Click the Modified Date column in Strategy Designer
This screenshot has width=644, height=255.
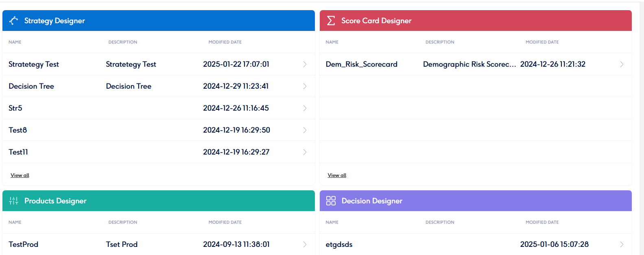pos(225,42)
